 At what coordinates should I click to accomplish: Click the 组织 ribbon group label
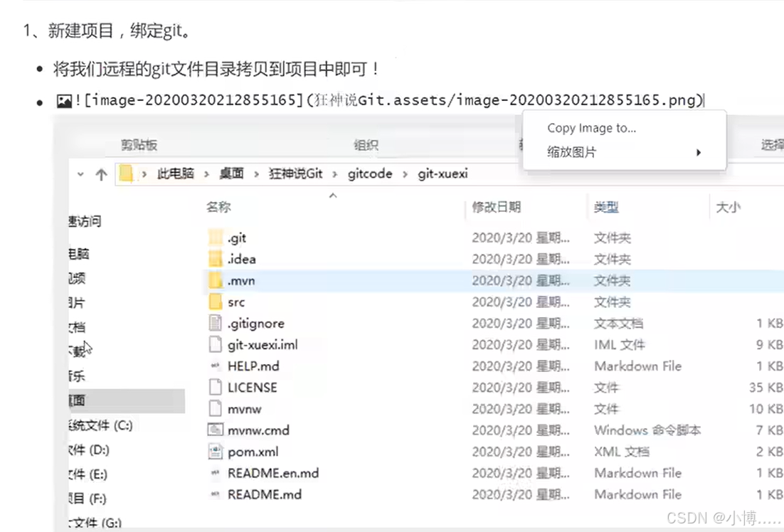(x=366, y=145)
